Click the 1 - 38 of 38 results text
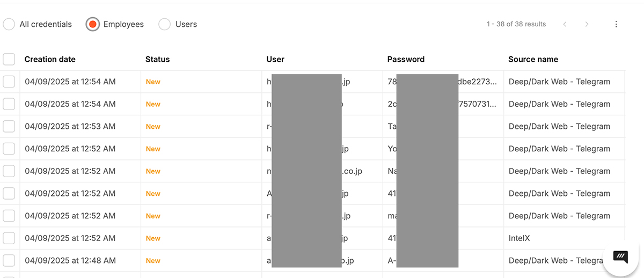 coord(516,24)
